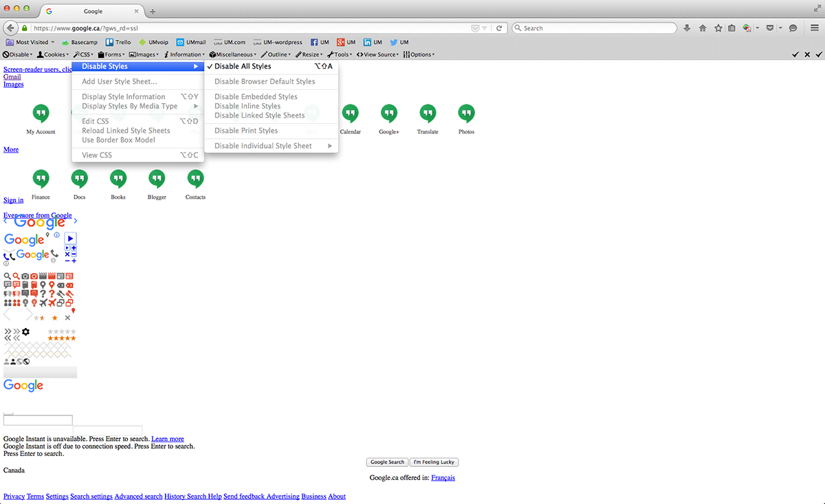Follow the Learn more link
825x504 pixels.
click(168, 439)
